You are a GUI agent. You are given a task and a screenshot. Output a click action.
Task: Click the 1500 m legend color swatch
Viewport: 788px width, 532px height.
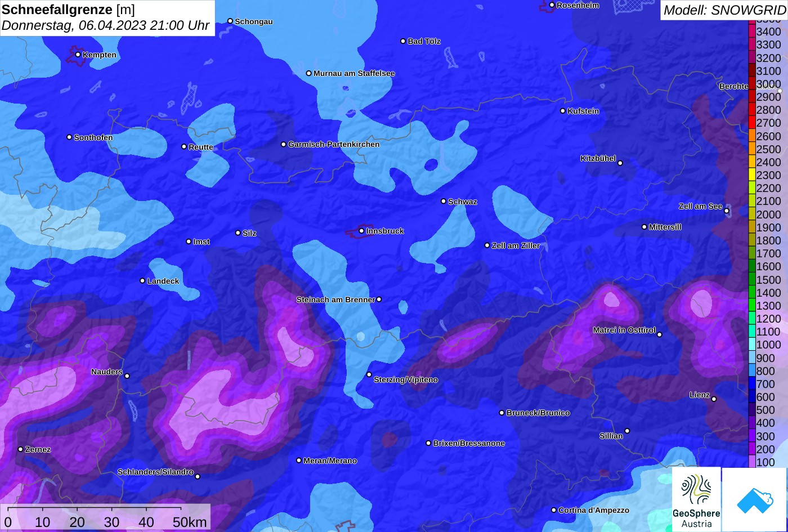pos(751,279)
